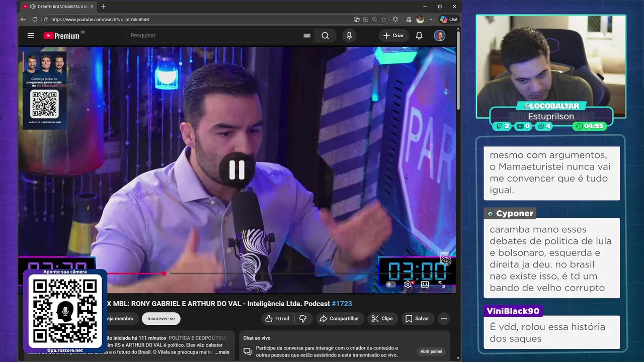This screenshot has height=362, width=644.
Task: Open hashtag #1723 link
Action: [x=342, y=304]
